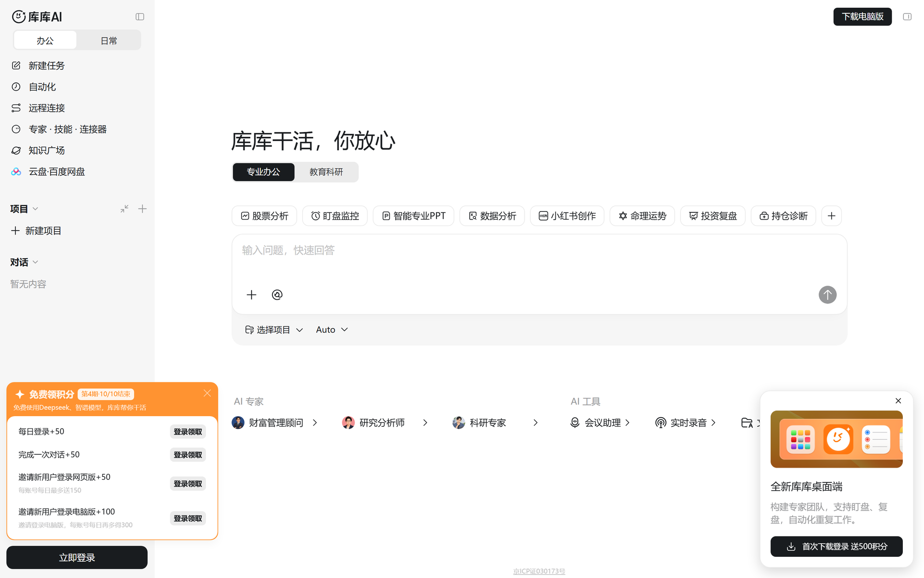Click the collapse-arrows icon beside 项目
The height and width of the screenshot is (578, 924).
124,209
